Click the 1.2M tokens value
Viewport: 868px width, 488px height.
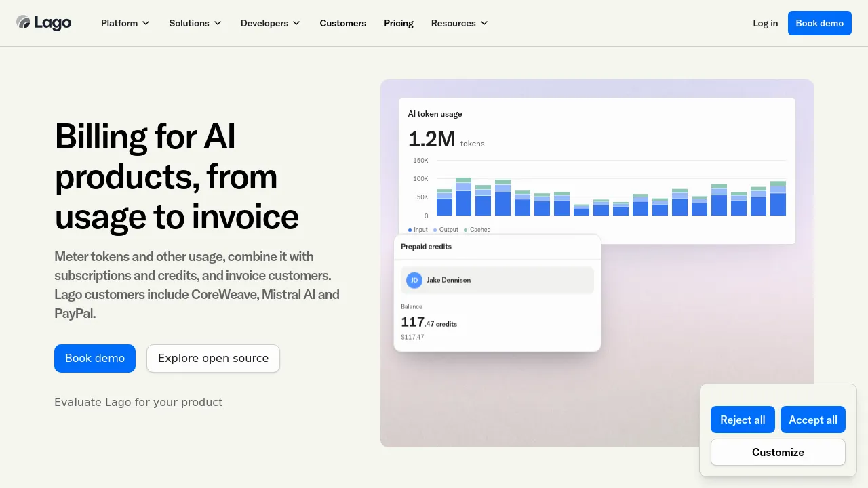click(446, 139)
